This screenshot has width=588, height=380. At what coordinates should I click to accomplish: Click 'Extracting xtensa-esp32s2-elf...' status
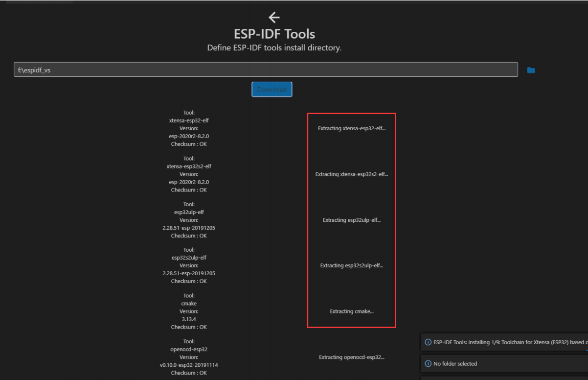pos(352,174)
